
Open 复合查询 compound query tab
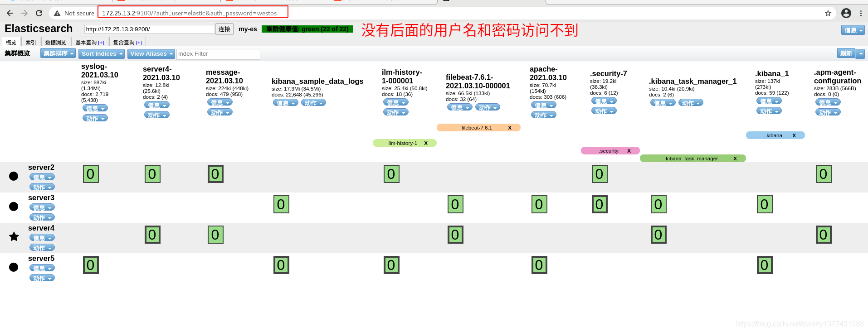pos(127,42)
